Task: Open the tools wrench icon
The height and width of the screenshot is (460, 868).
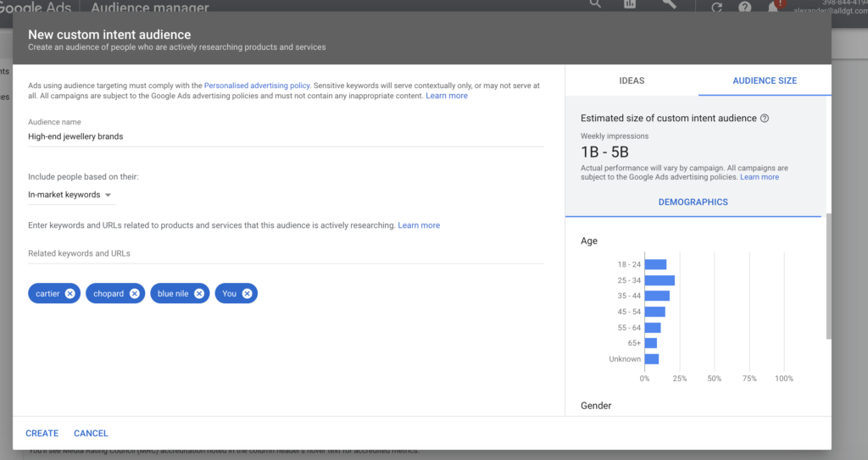Action: point(669,4)
